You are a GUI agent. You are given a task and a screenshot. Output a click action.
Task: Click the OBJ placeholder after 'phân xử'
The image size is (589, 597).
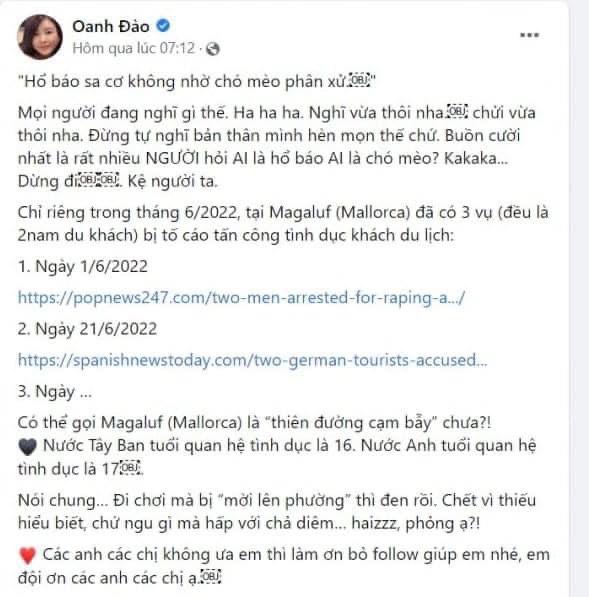pos(360,81)
